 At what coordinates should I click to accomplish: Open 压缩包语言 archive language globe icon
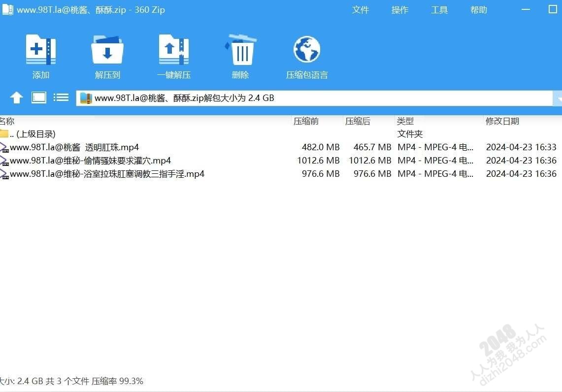pos(307,50)
